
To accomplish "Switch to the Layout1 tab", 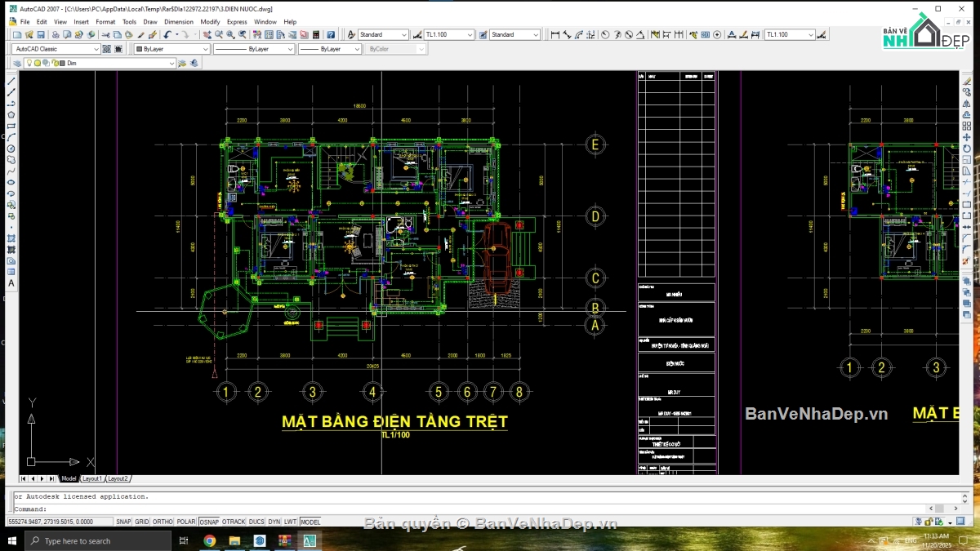I will click(x=91, y=478).
